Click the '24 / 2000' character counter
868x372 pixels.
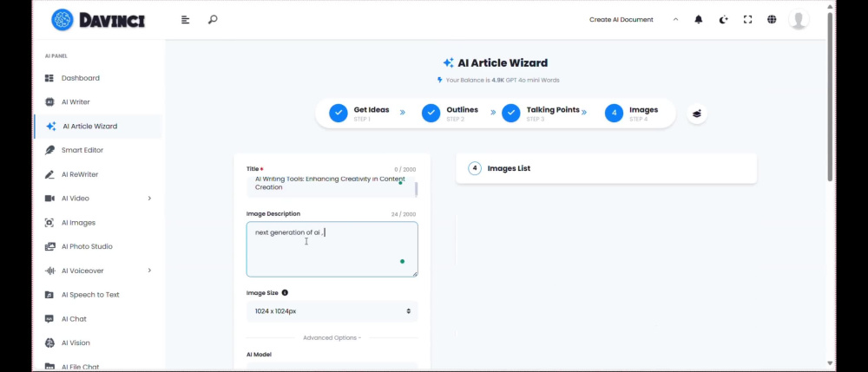pyautogui.click(x=404, y=214)
